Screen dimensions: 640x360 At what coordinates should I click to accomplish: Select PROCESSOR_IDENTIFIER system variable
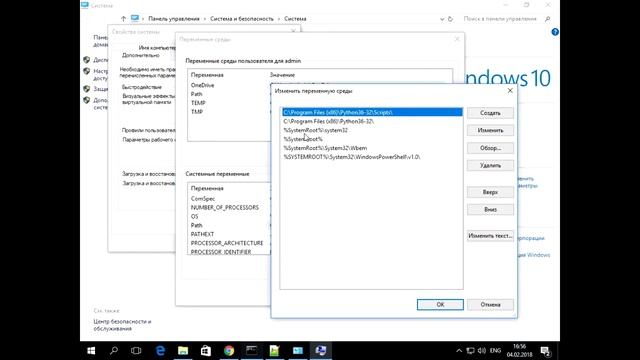tap(221, 252)
